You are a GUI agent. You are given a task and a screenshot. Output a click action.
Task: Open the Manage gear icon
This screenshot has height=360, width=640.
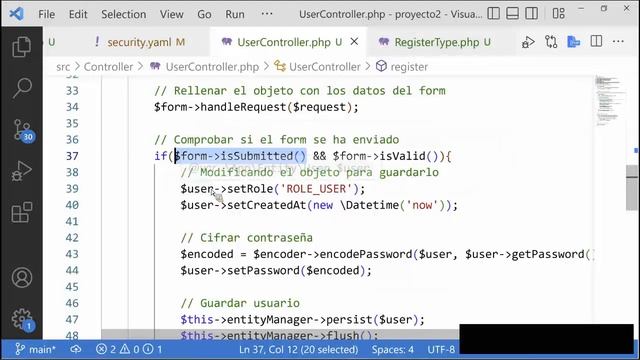pyautogui.click(x=22, y=319)
